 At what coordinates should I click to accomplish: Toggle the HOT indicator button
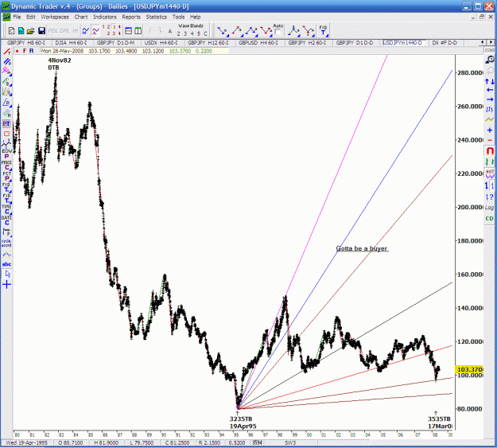490,173
